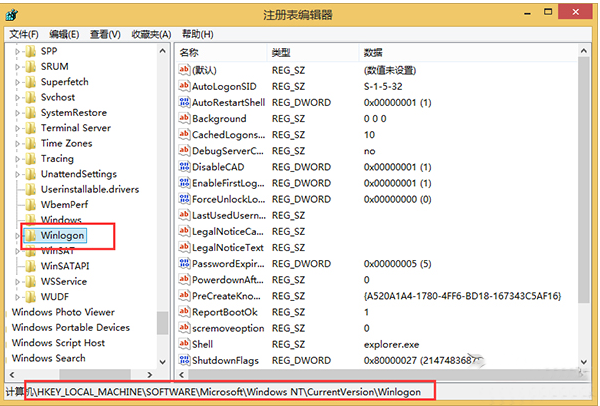Click the tree pane scroll up arrow
The image size is (600, 406).
click(x=163, y=51)
